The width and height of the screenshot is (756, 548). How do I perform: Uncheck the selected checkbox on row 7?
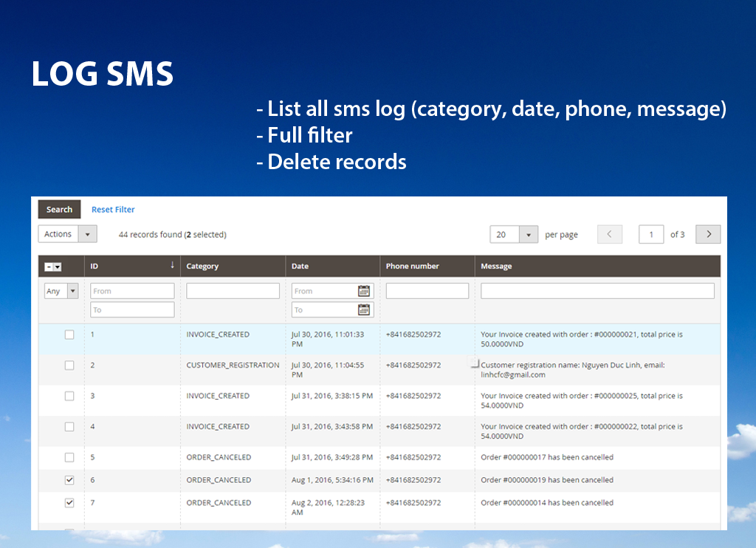tap(69, 502)
